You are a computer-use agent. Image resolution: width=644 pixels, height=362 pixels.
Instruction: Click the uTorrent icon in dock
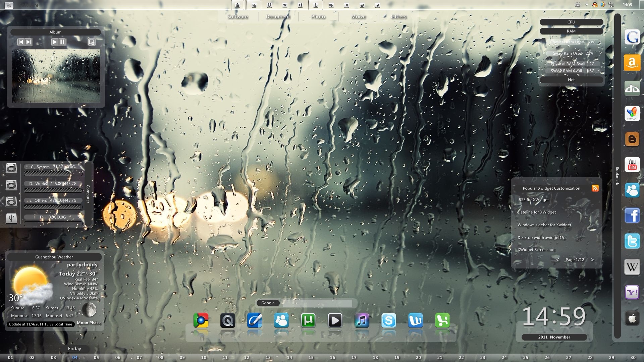(x=309, y=320)
